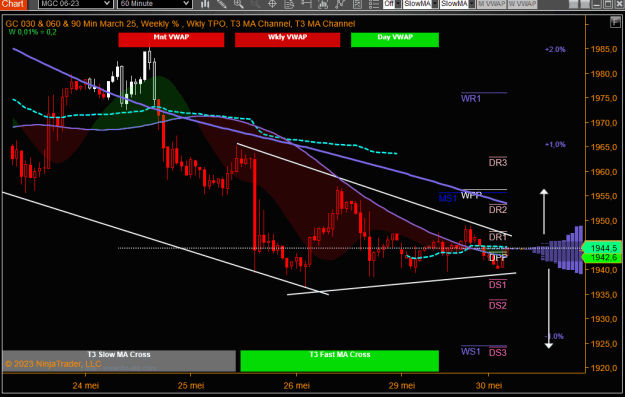Click the DS1 pivot label

[498, 285]
